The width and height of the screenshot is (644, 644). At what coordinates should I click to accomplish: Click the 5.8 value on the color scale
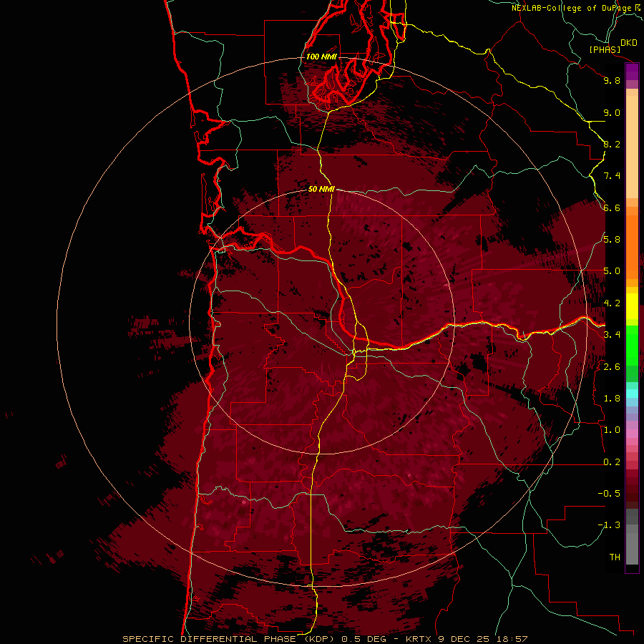pyautogui.click(x=612, y=240)
